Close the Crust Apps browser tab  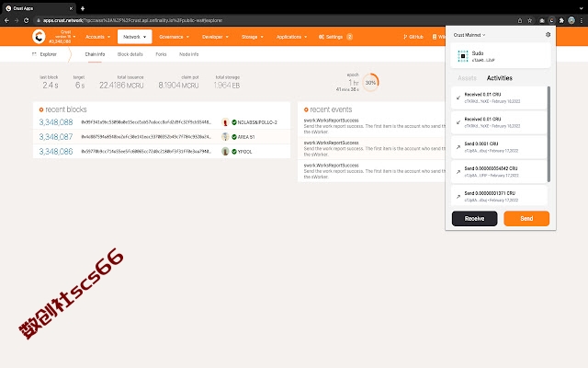(72, 8)
